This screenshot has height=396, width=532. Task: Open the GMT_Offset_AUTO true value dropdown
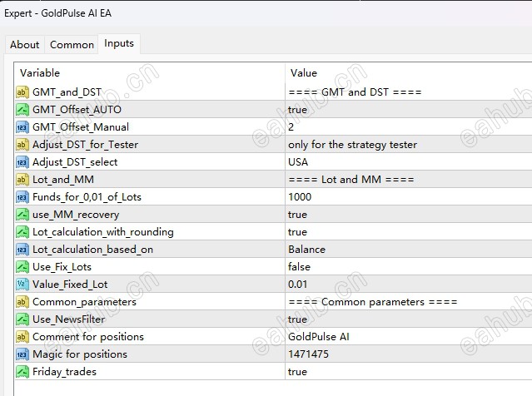pyautogui.click(x=409, y=110)
